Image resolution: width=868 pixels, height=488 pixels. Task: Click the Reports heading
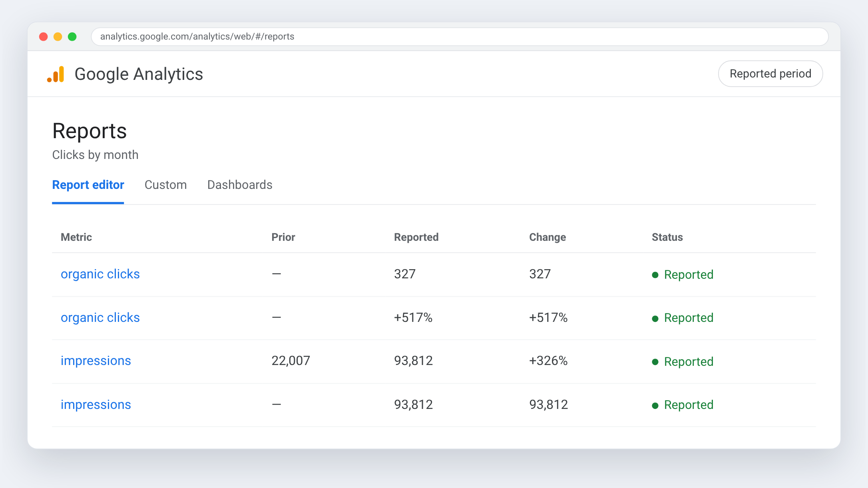pyautogui.click(x=90, y=131)
